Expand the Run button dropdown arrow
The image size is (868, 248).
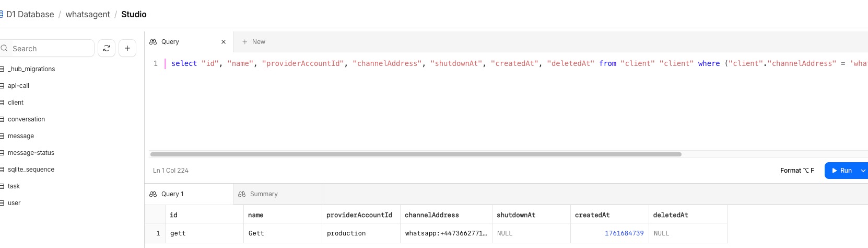tap(863, 171)
